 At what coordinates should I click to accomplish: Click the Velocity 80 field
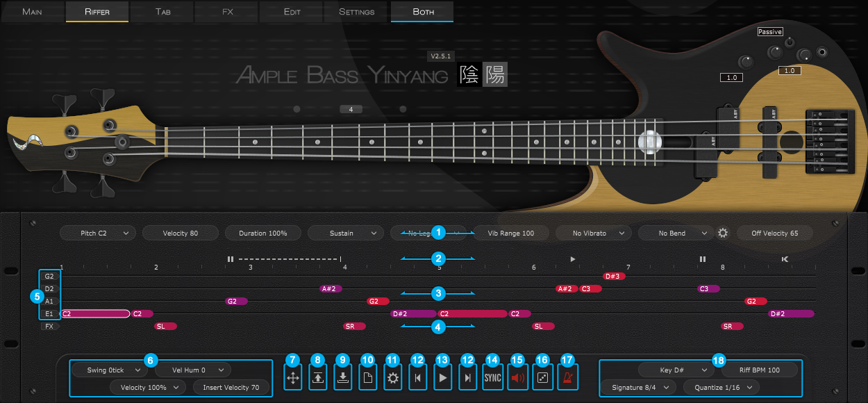click(x=181, y=233)
